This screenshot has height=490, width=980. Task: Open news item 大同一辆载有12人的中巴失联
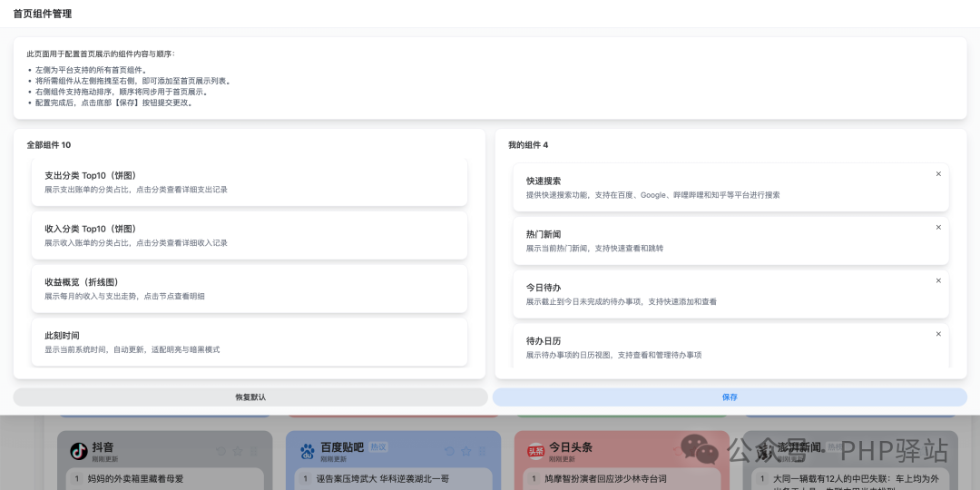[x=857, y=479]
